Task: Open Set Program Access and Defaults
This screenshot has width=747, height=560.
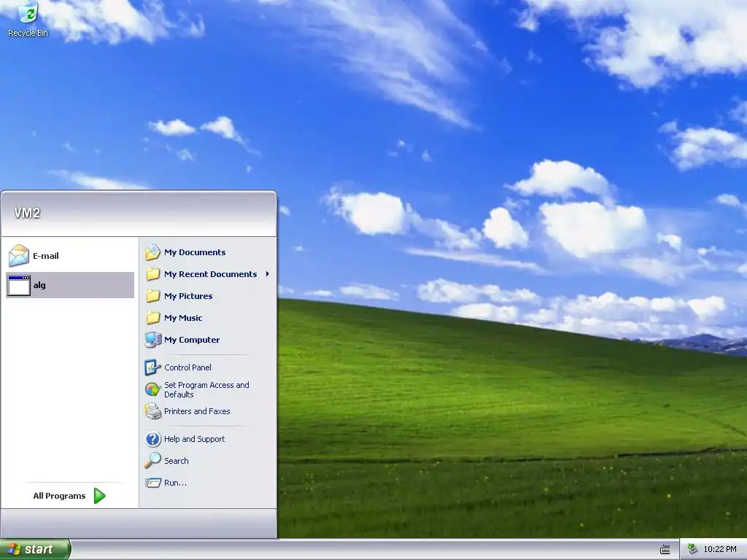Action: point(207,389)
